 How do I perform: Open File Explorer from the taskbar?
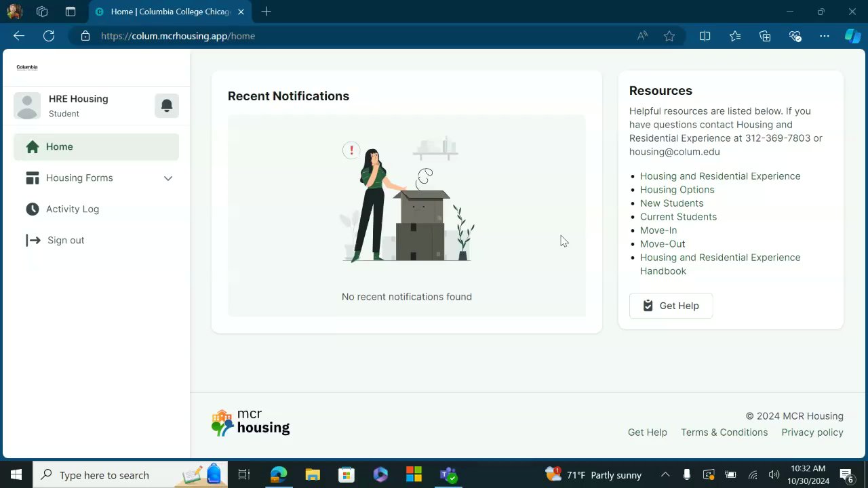click(313, 474)
